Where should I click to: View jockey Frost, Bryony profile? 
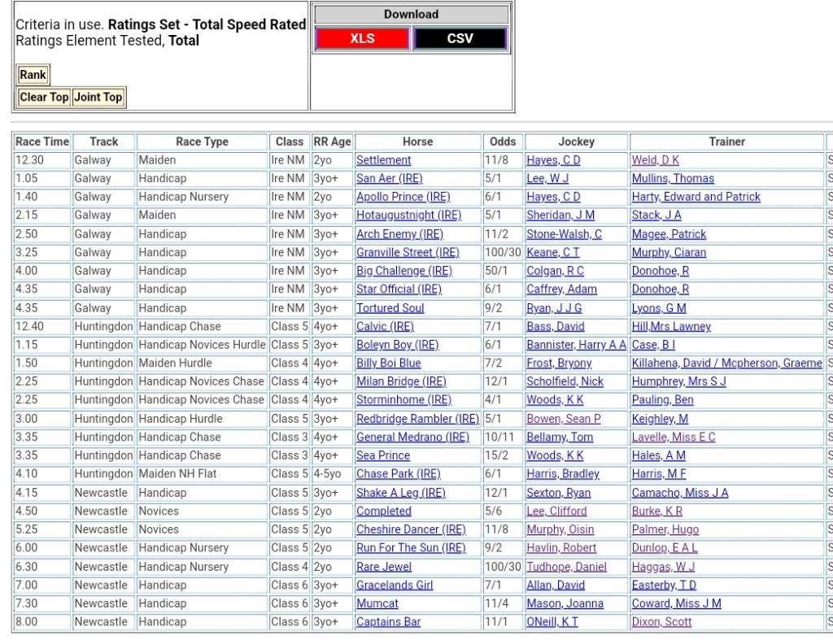tap(559, 363)
